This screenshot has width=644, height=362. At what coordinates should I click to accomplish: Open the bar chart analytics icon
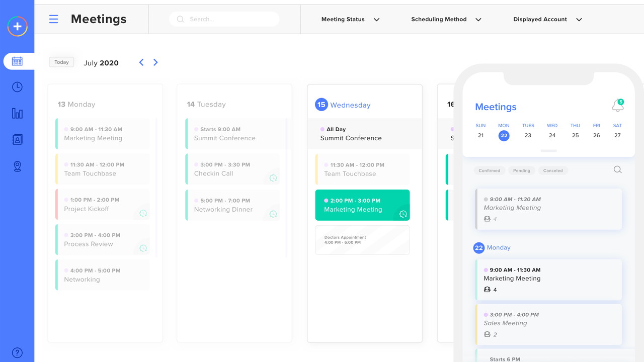pyautogui.click(x=17, y=113)
